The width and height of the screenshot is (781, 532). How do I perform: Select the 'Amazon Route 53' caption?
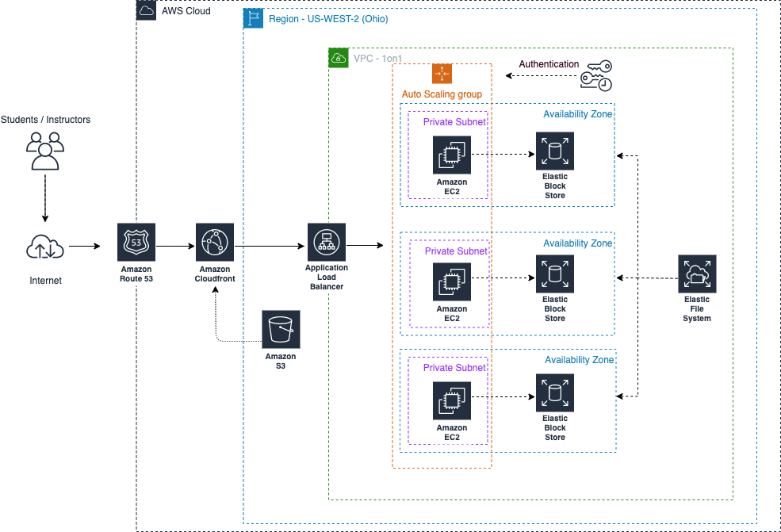(x=136, y=274)
